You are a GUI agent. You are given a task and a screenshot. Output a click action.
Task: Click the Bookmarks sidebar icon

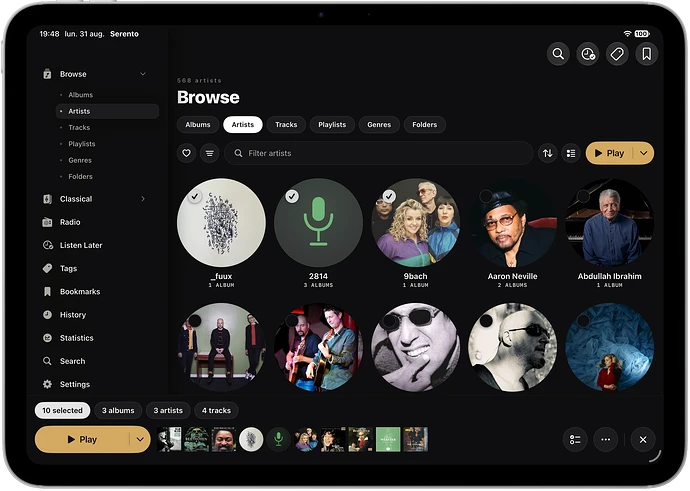pos(47,291)
